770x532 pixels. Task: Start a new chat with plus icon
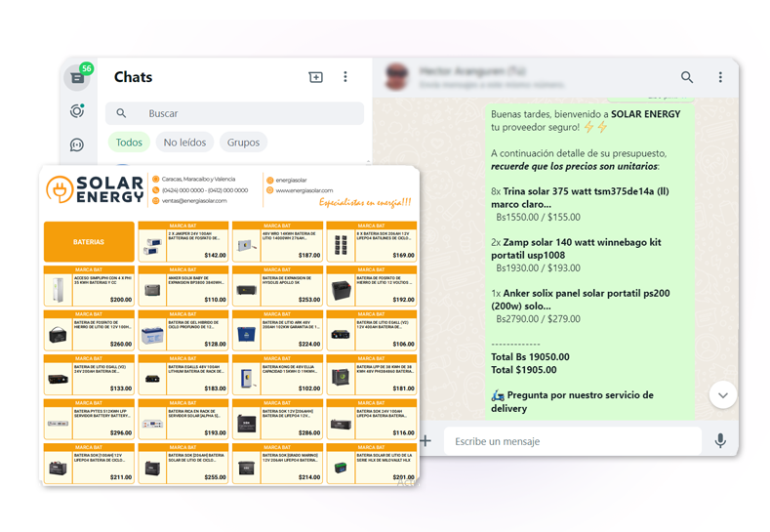pyautogui.click(x=316, y=77)
